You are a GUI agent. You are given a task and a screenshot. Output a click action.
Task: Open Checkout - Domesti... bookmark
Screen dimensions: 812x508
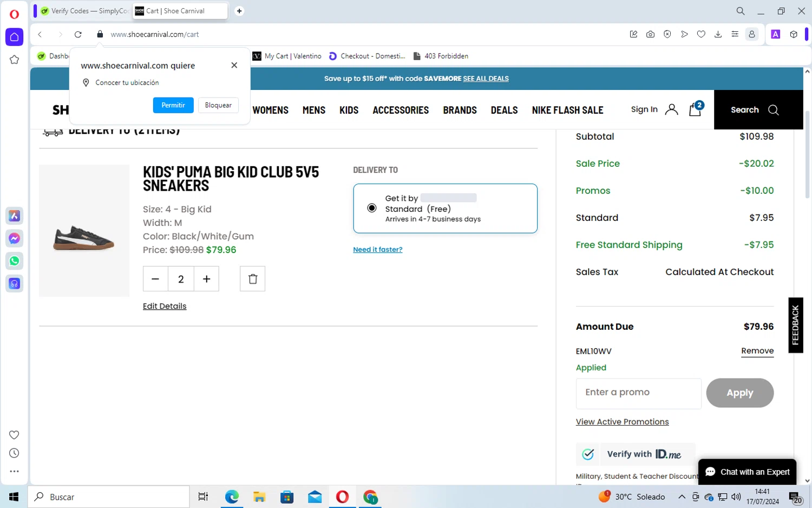point(367,56)
